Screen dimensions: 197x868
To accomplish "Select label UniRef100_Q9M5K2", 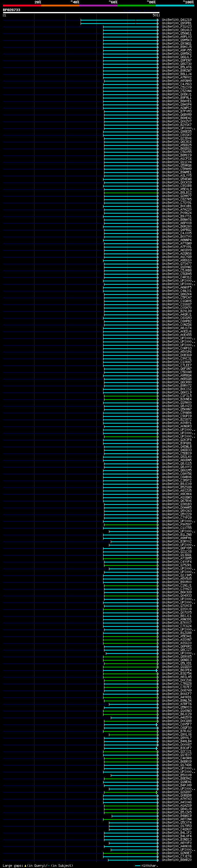I will (177, 54).
